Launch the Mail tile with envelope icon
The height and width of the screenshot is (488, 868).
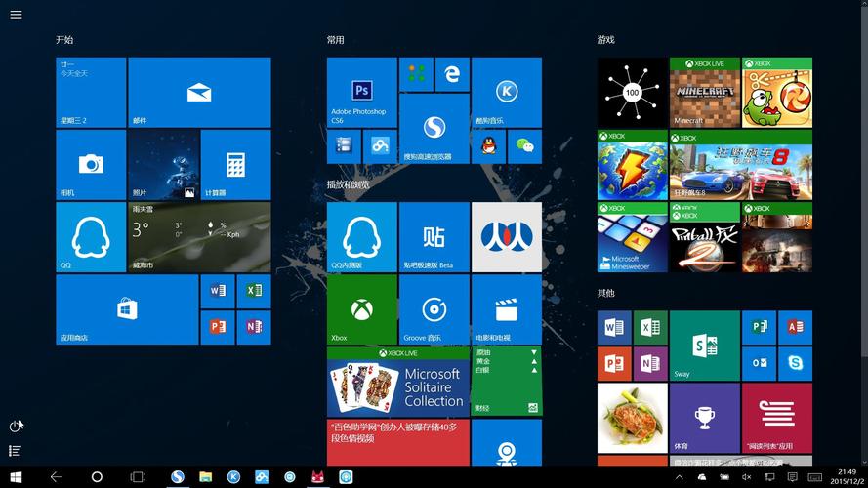(x=199, y=92)
